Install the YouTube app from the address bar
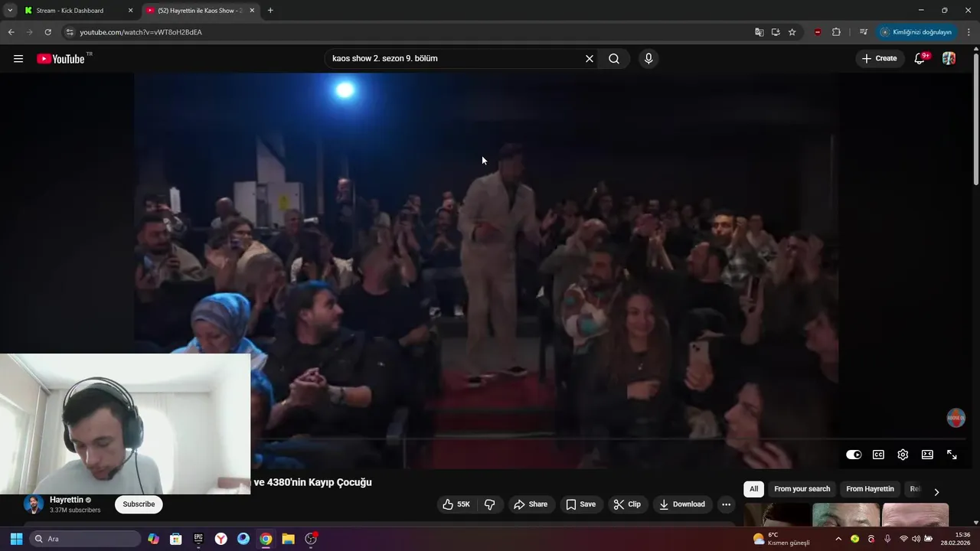This screenshot has height=551, width=980. (x=776, y=32)
